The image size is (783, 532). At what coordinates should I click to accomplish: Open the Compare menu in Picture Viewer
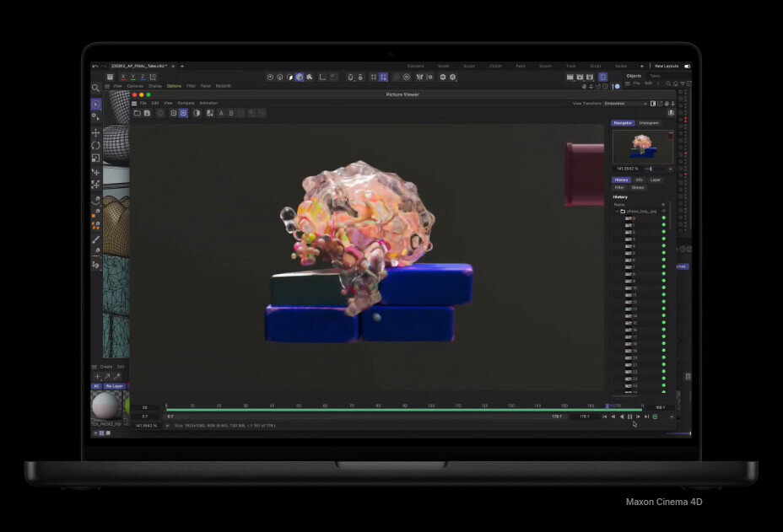(186, 103)
